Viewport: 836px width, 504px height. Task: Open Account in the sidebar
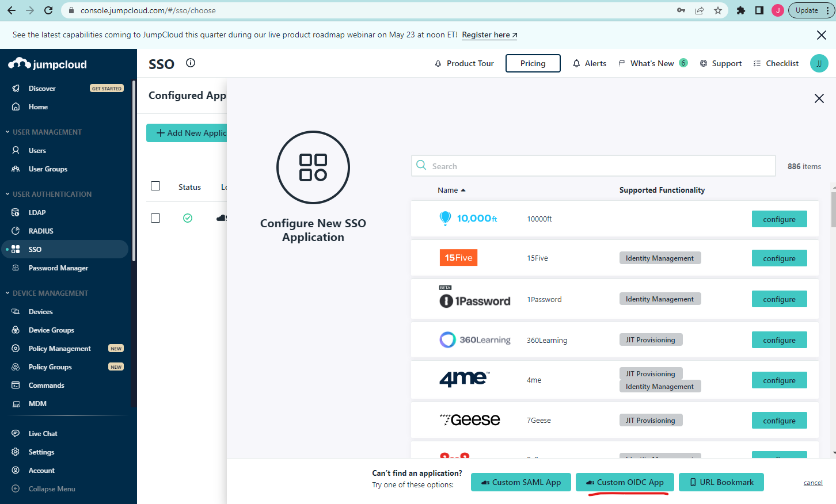41,471
